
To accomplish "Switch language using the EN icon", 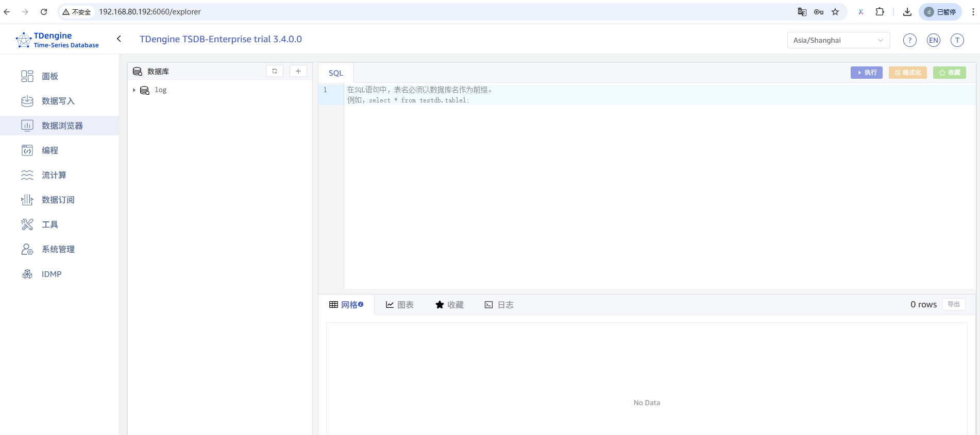I will point(934,40).
